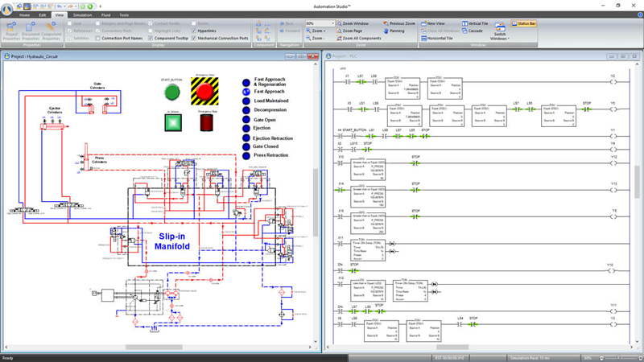Arrange windows with Vertical Tile

click(x=475, y=24)
